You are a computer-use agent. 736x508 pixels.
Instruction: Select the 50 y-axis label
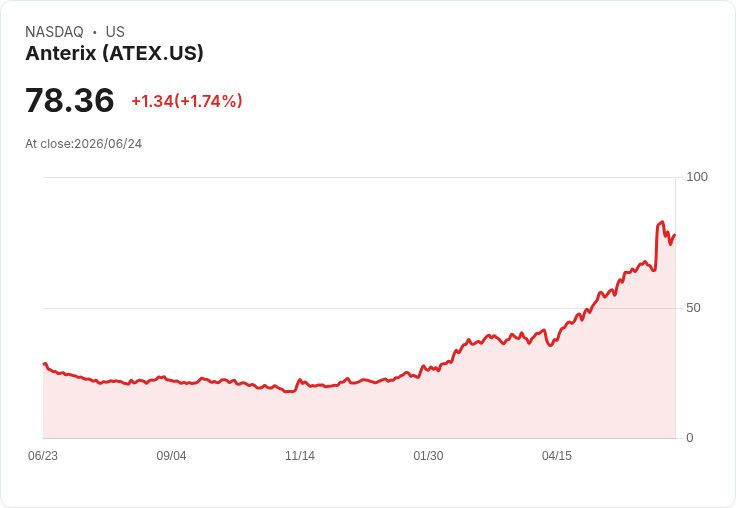(693, 308)
